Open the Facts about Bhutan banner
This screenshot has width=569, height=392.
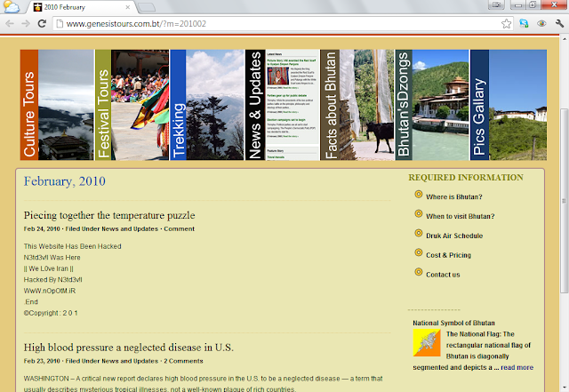tap(357, 105)
